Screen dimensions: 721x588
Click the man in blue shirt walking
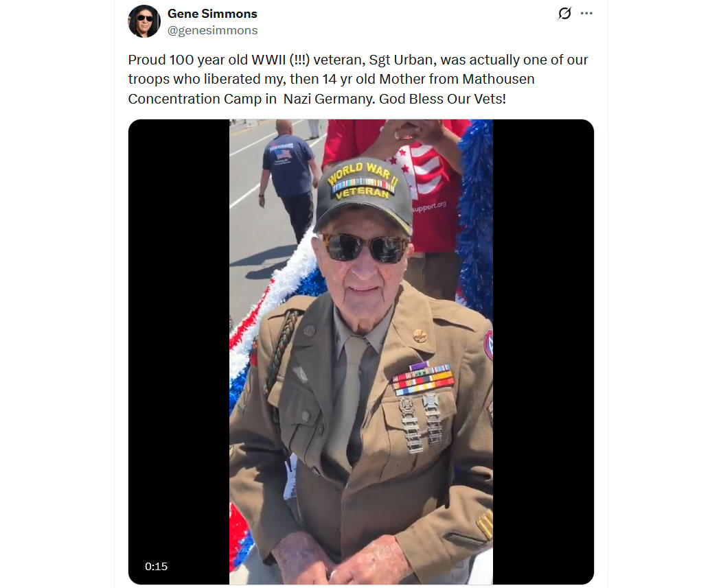point(289,179)
